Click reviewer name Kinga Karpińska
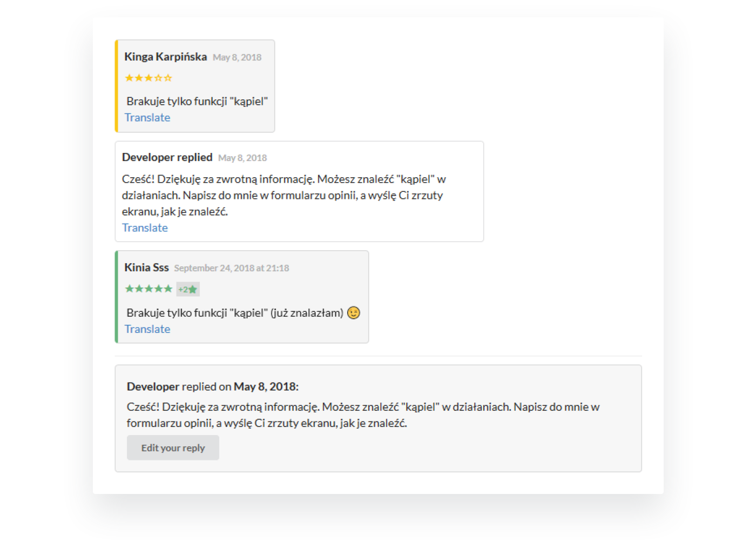 tap(165, 57)
